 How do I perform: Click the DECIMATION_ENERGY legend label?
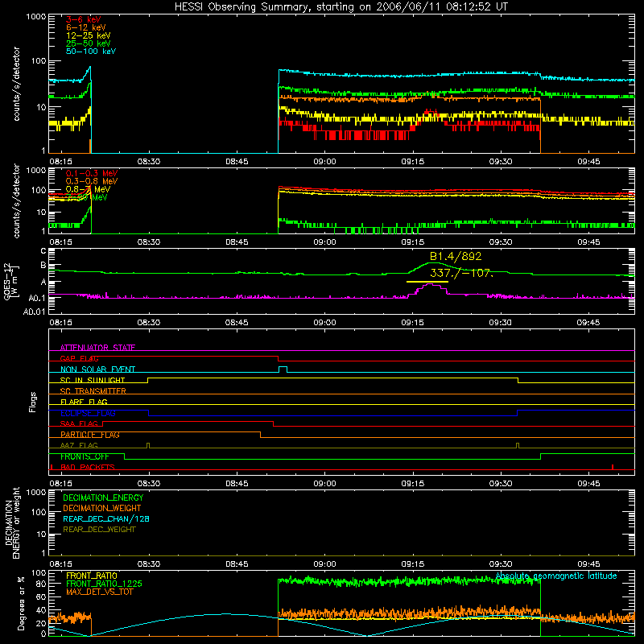click(x=103, y=497)
